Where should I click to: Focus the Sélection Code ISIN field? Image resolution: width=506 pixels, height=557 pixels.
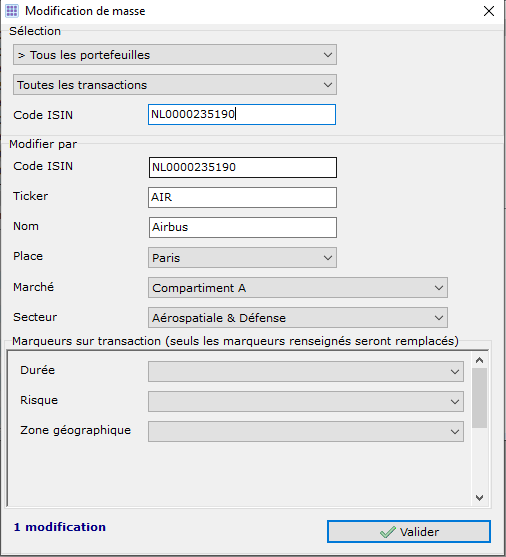pos(242,114)
